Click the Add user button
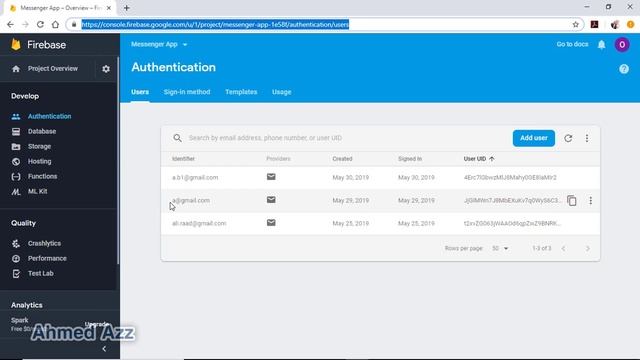This screenshot has width=640, height=360. pos(533,138)
